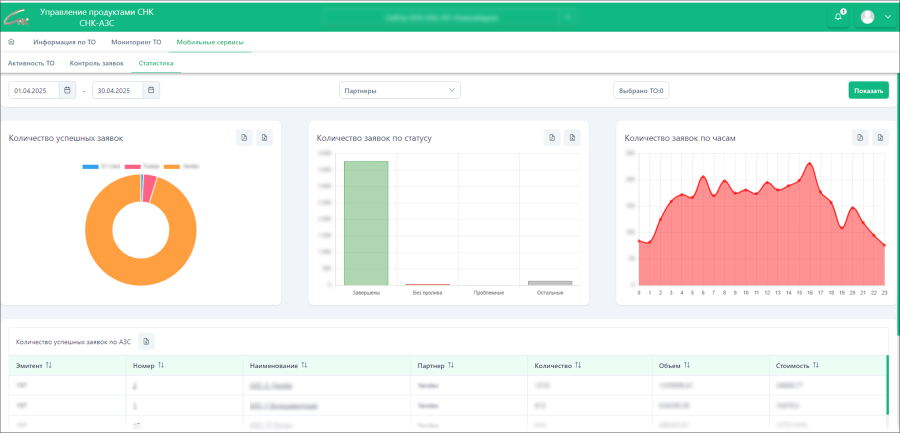900x433 pixels.
Task: Click the Выбрано ТО:0 button
Action: pyautogui.click(x=641, y=90)
